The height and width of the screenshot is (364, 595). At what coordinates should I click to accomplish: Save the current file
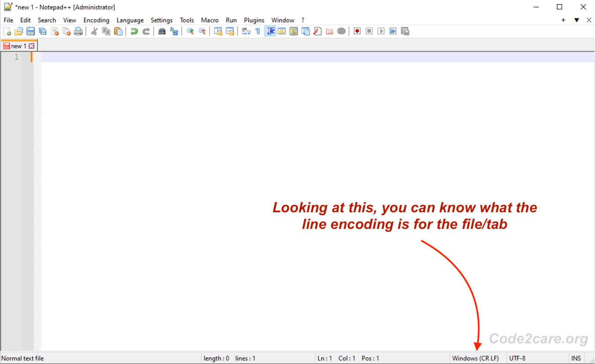[30, 31]
